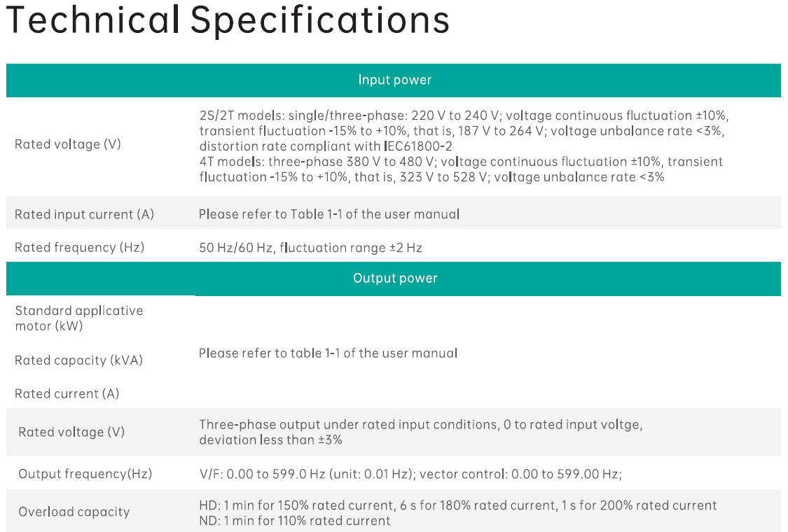This screenshot has height=532, width=788.
Task: Click the Technical Specifications page title
Action: [228, 20]
